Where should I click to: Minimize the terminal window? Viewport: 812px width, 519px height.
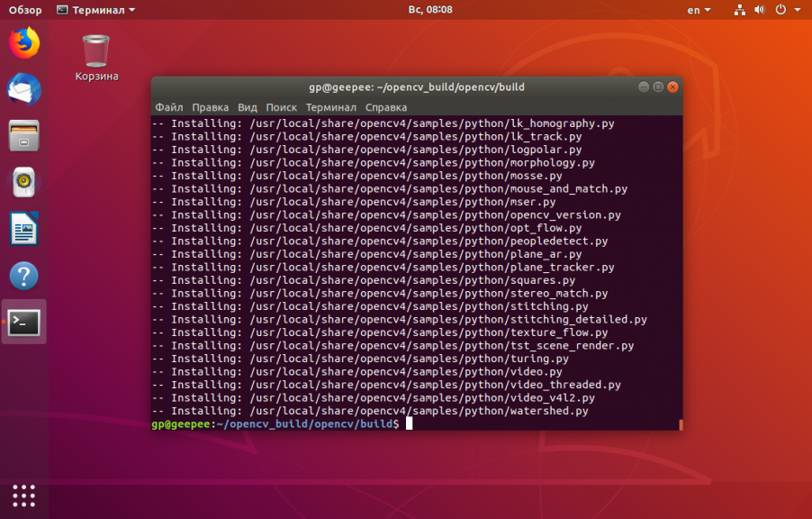[644, 87]
